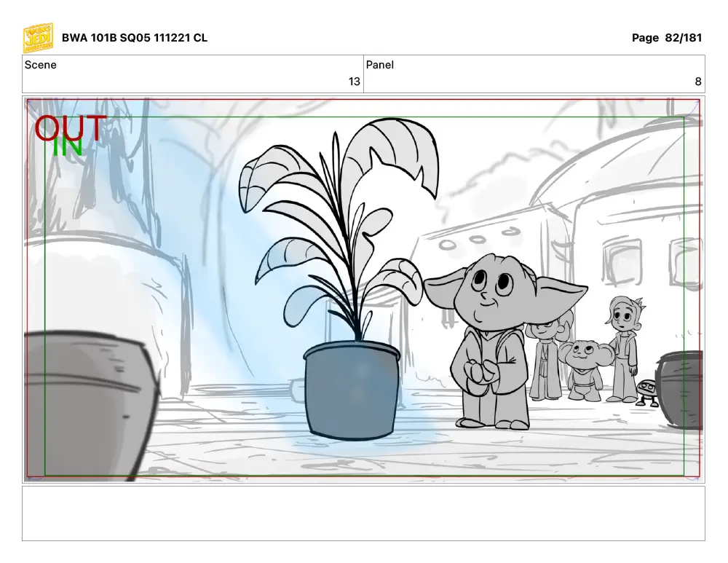Viewport: 728px width, 563px height.
Task: Click the "Scene" header label
Action: (x=40, y=65)
